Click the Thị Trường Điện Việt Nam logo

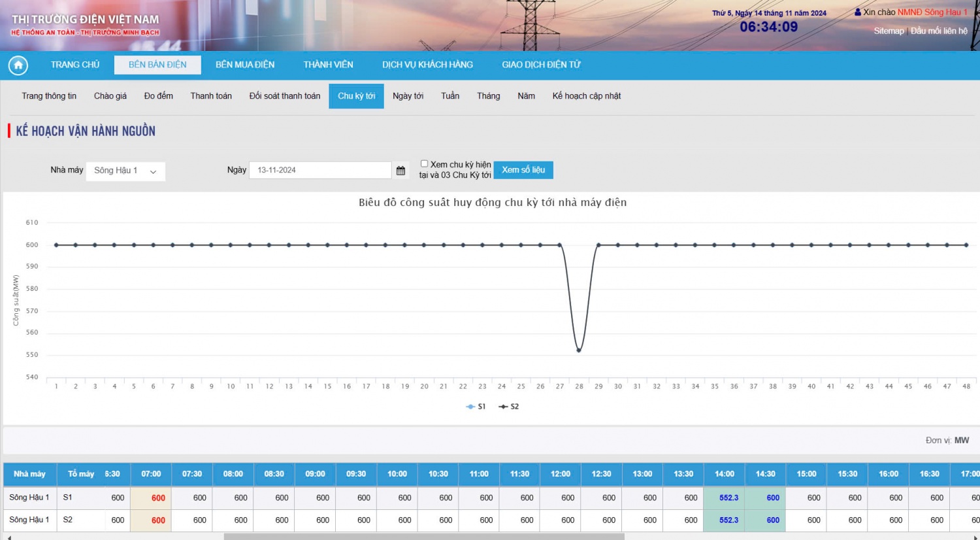tap(85, 24)
